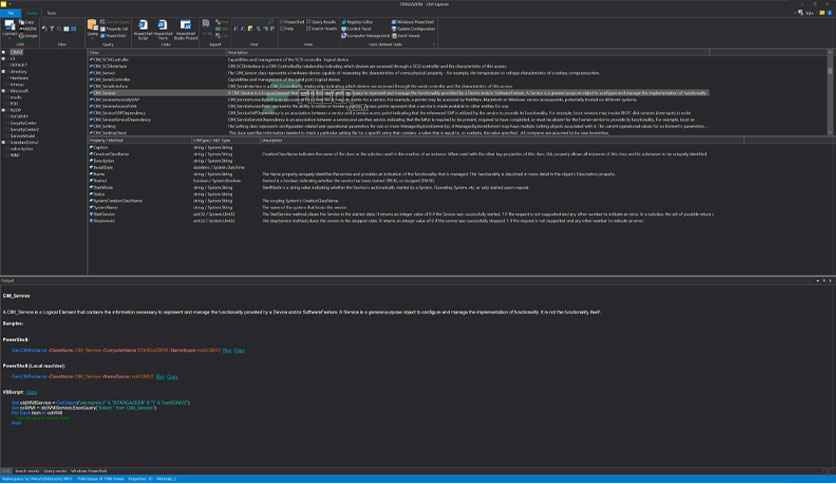Select the SECURITY namespace in the tree
The height and width of the screenshot is (484, 836).
(x=19, y=116)
